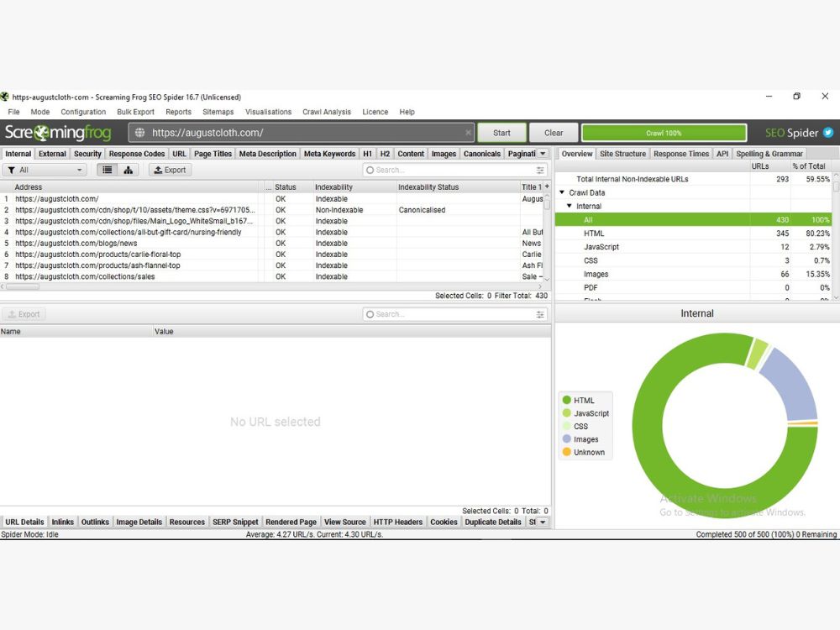Select row for https://augustcloth.com/blogs/news
Viewport: 840px width, 630px height.
[x=271, y=244]
